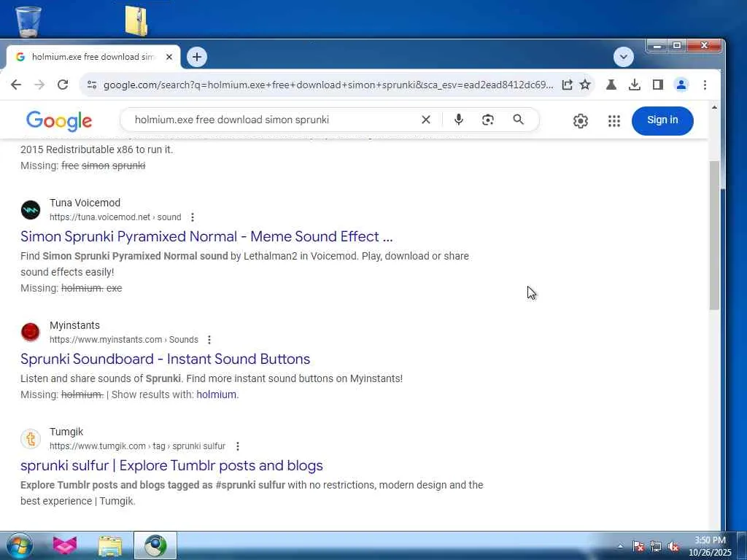
Task: Expand the tab search dropdown
Action: click(623, 57)
